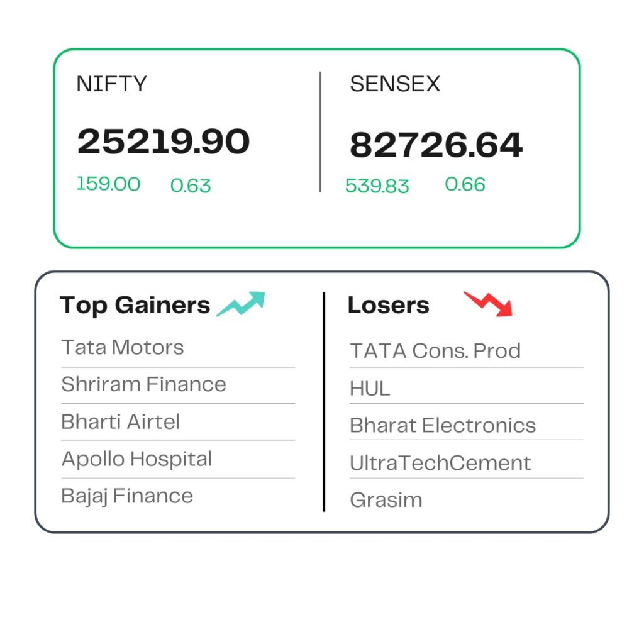This screenshot has width=644, height=644.
Task: Select the NIFTY index label
Action: click(112, 84)
